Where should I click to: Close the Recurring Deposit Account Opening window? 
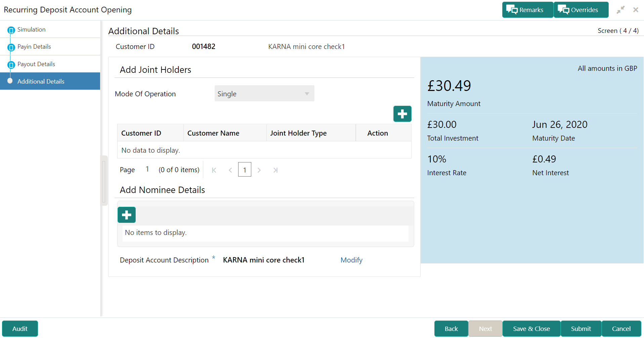(x=636, y=10)
